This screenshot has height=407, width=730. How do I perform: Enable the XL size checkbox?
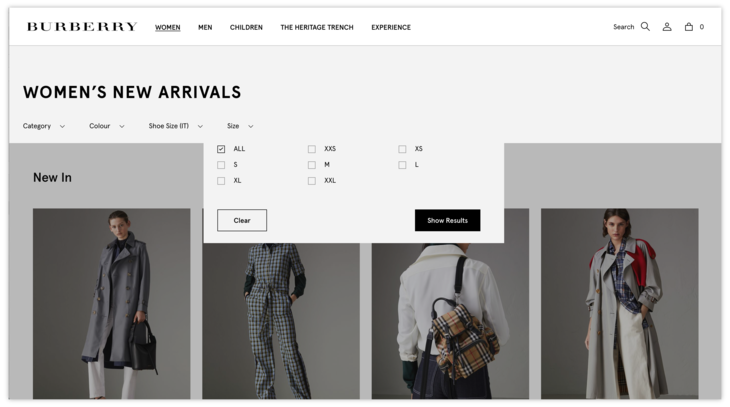click(221, 181)
